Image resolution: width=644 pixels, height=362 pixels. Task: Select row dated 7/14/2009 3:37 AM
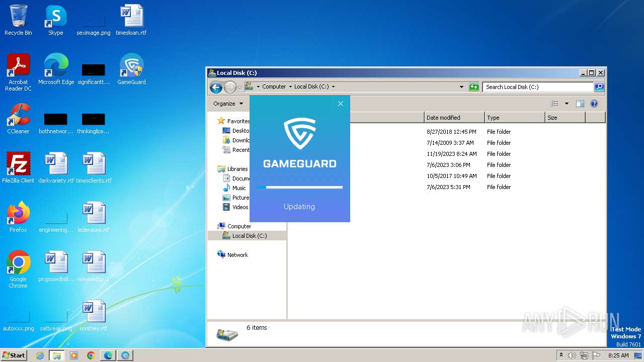click(x=447, y=143)
